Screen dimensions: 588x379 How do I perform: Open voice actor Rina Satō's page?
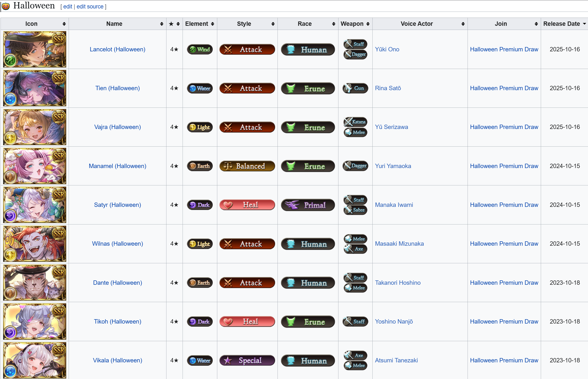pos(388,88)
